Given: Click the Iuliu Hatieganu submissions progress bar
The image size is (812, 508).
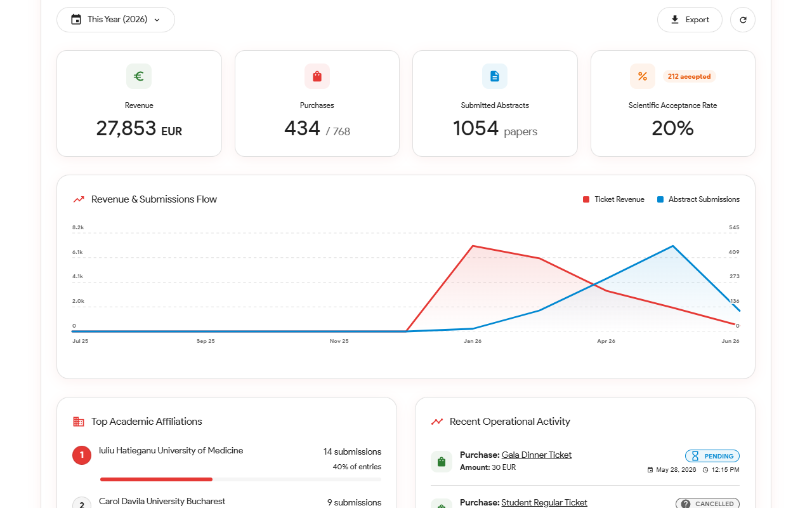Looking at the screenshot, I should pyautogui.click(x=240, y=479).
